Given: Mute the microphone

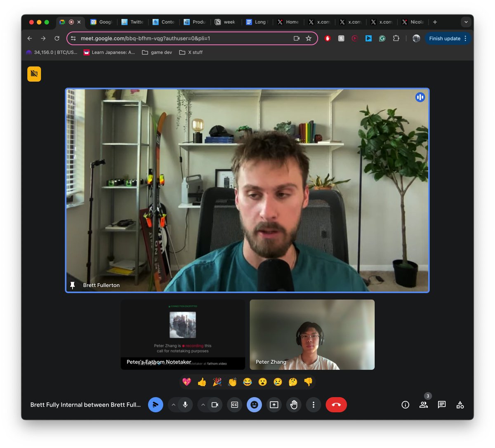Looking at the screenshot, I should 185,405.
